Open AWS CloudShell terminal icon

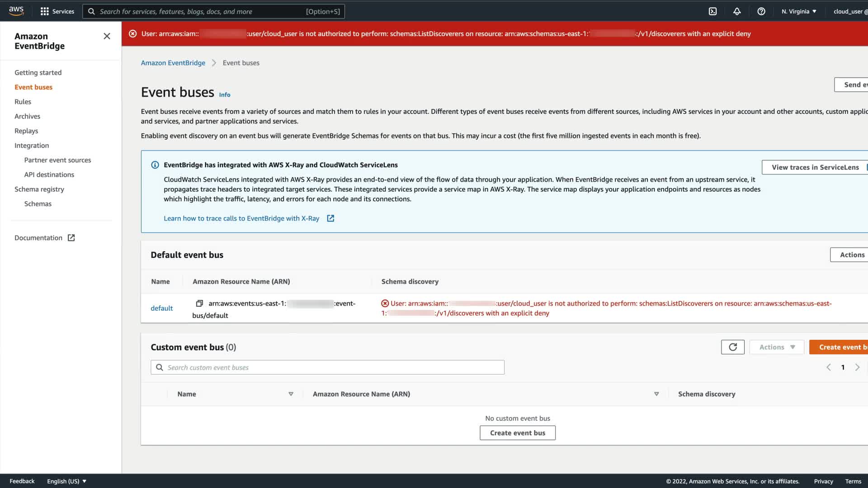712,11
